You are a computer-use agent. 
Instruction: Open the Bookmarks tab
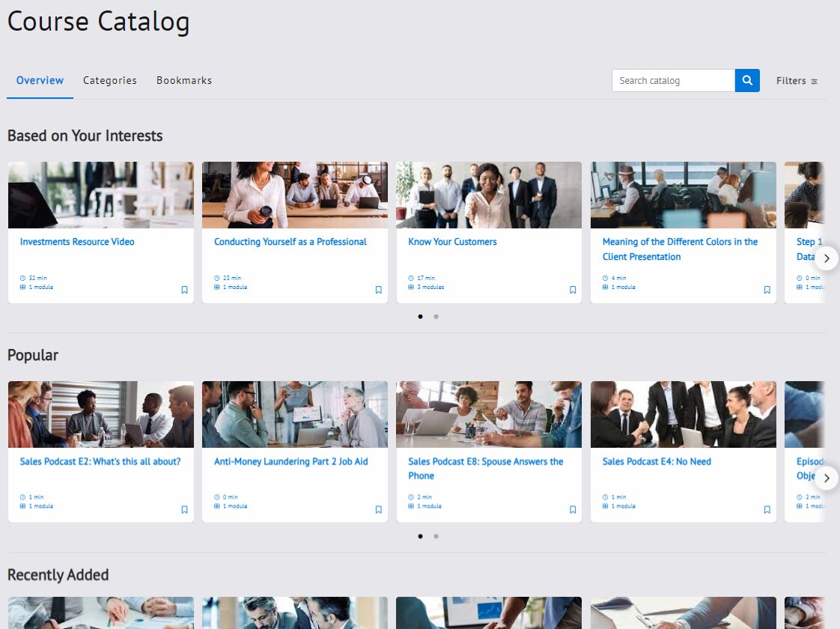click(x=184, y=80)
